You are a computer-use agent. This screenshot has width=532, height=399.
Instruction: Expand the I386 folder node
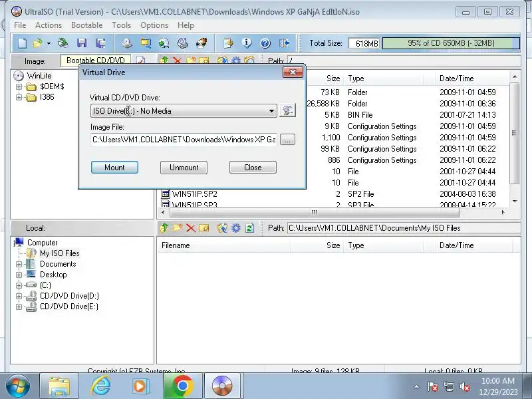19,97
